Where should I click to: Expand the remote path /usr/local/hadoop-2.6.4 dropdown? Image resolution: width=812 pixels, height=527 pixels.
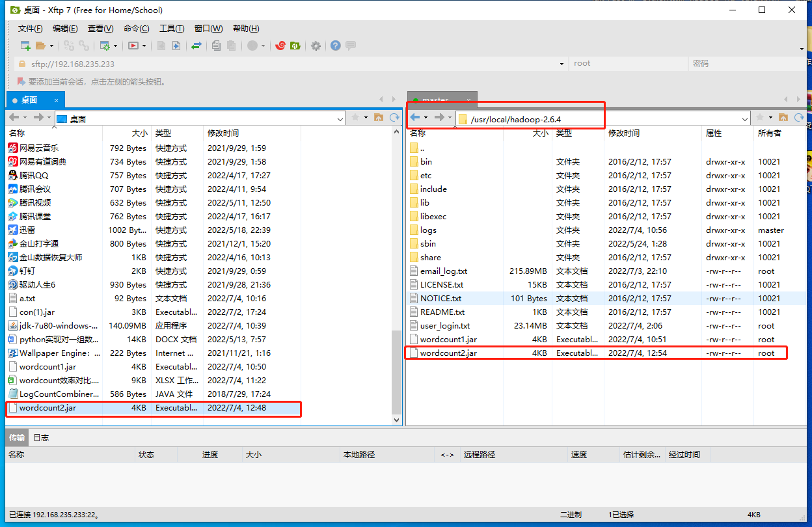click(x=745, y=119)
